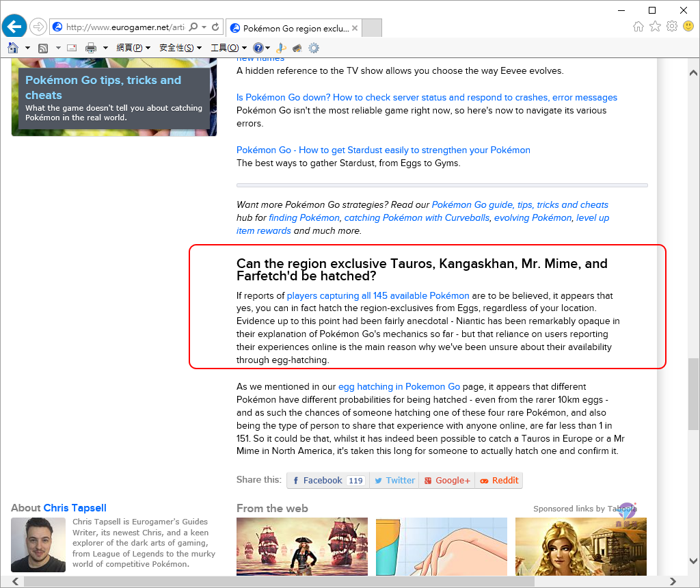Share the article on Reddit
The width and height of the screenshot is (700, 588).
click(x=498, y=481)
